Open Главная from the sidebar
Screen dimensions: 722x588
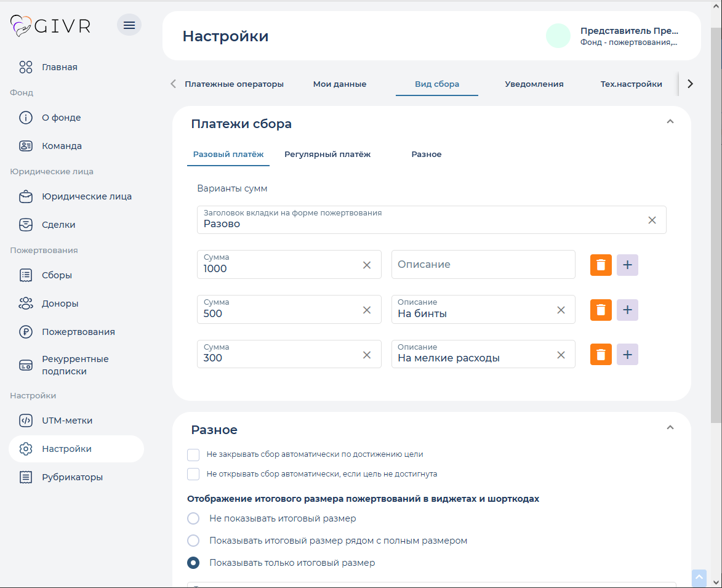(60, 67)
